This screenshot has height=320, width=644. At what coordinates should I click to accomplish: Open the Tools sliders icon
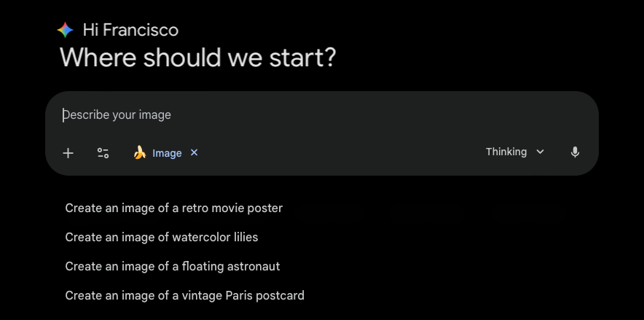coord(103,152)
